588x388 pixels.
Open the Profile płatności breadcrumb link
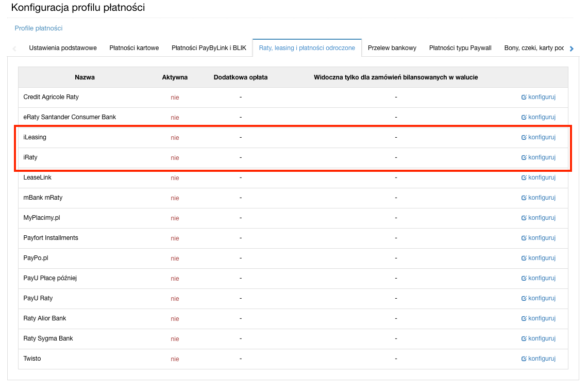tap(39, 28)
